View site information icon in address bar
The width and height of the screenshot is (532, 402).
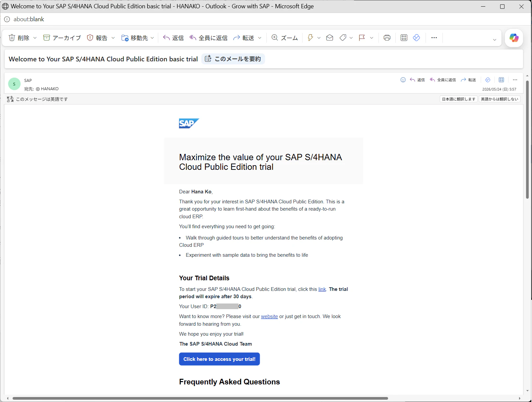(x=7, y=19)
